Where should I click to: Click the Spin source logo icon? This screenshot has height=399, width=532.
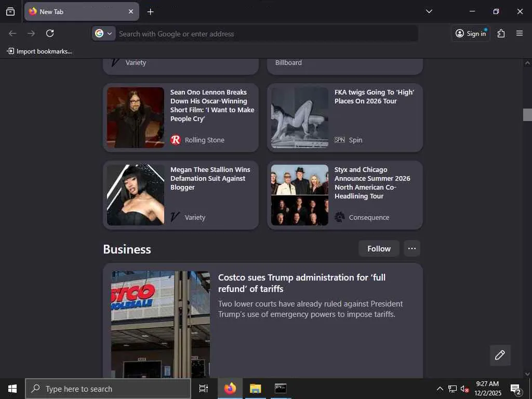tap(340, 140)
